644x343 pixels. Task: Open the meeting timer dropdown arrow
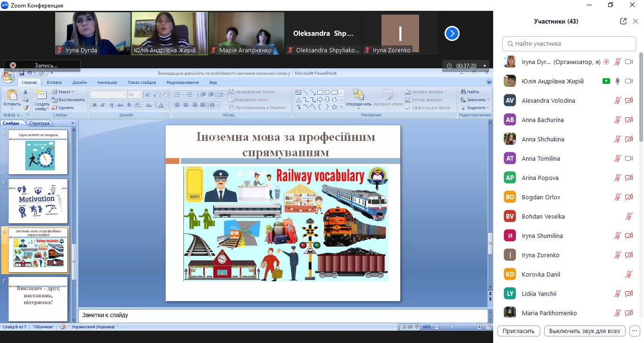(484, 66)
